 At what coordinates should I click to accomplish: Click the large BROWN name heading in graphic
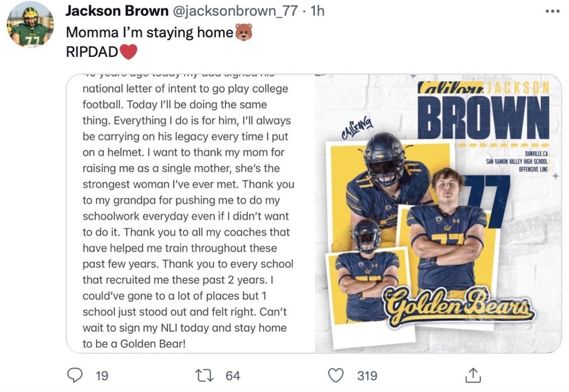pyautogui.click(x=483, y=118)
